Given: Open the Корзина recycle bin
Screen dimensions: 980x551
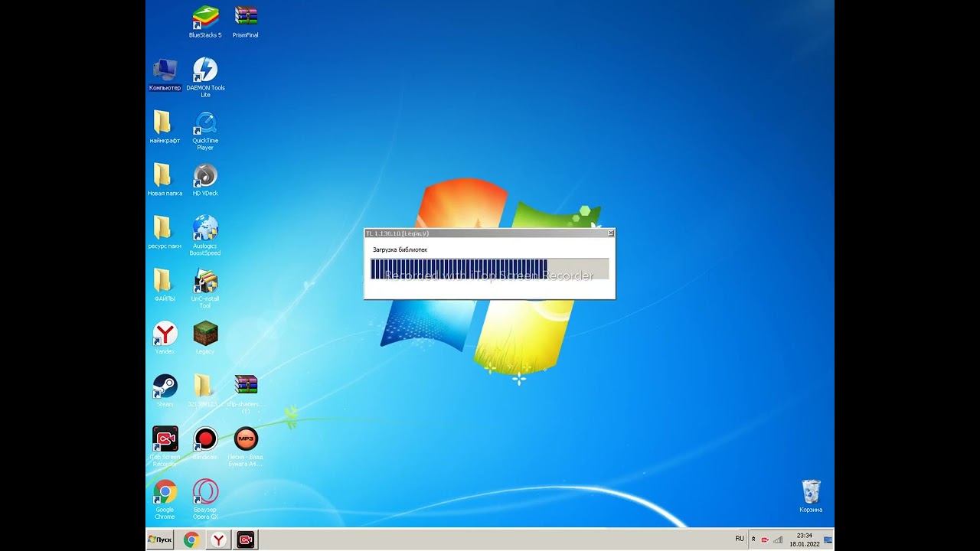Looking at the screenshot, I should pos(811,497).
